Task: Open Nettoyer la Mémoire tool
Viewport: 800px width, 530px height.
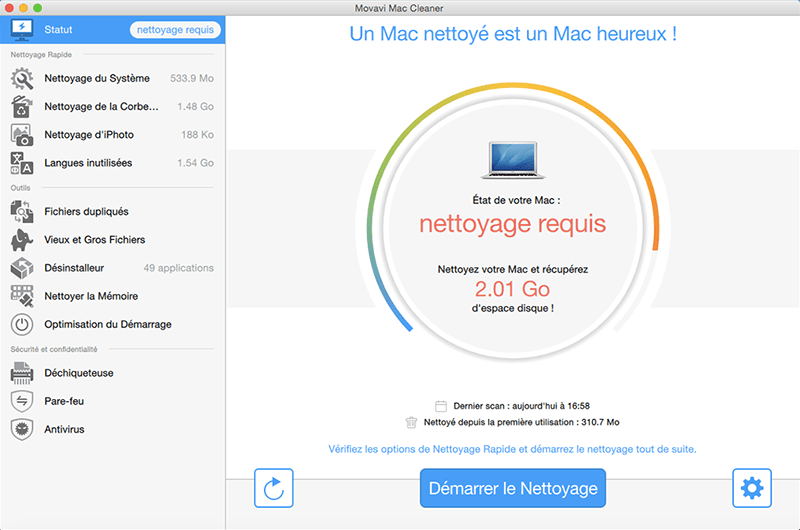Action: click(112, 296)
